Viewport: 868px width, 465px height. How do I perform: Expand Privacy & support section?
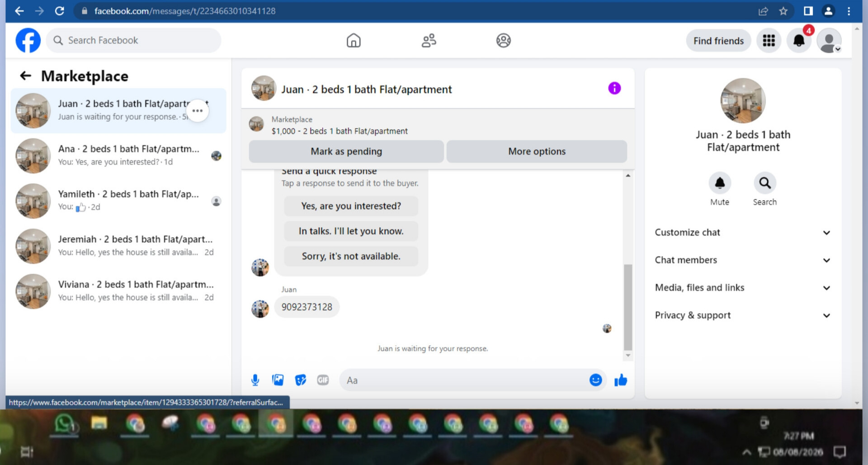click(x=743, y=315)
